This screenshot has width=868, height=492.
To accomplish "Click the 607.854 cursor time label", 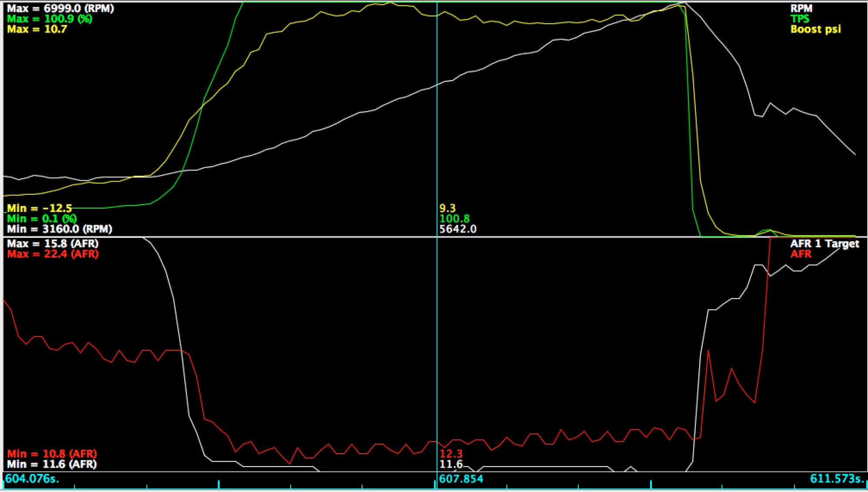I will pyautogui.click(x=461, y=479).
